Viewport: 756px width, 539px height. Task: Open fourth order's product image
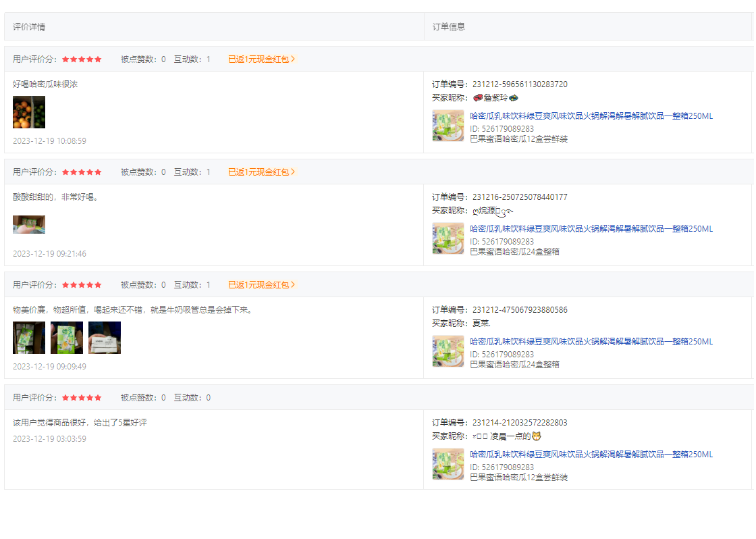pos(448,464)
